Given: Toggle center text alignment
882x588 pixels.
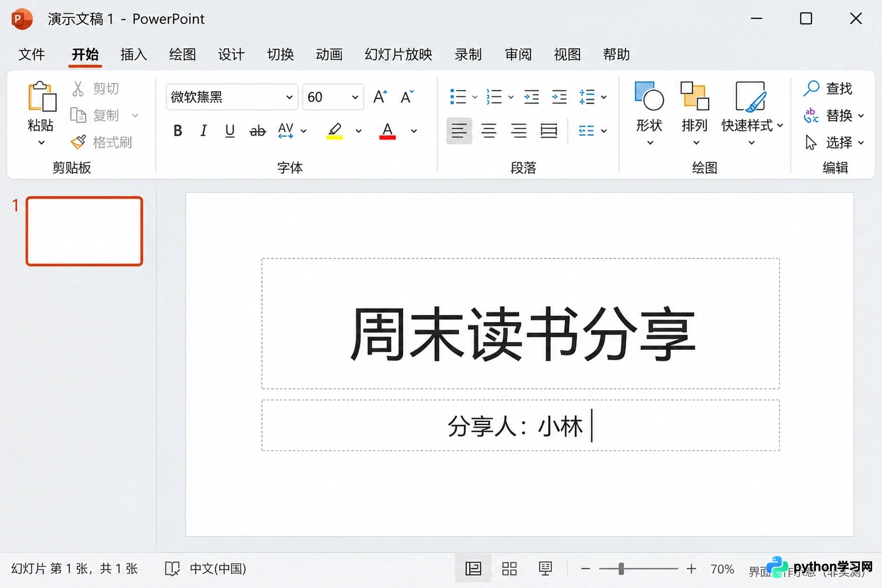Looking at the screenshot, I should [489, 130].
